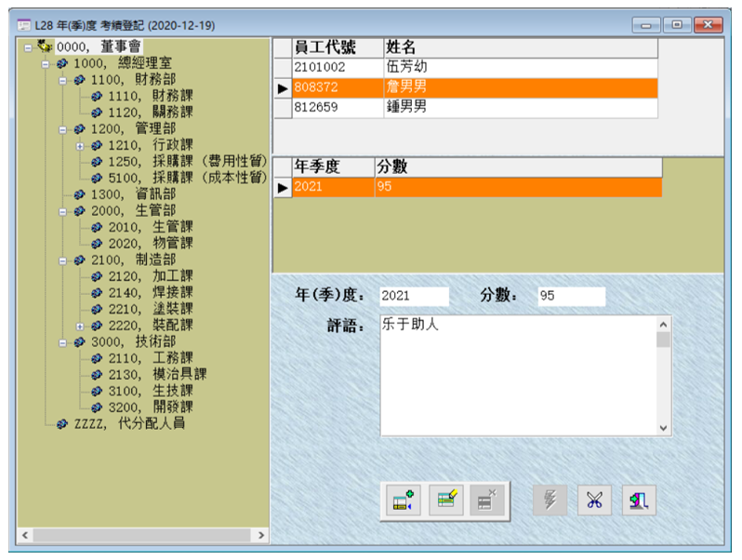742x560 pixels.
Task: Click tree panel scroll right arrow
Action: pyautogui.click(x=261, y=536)
